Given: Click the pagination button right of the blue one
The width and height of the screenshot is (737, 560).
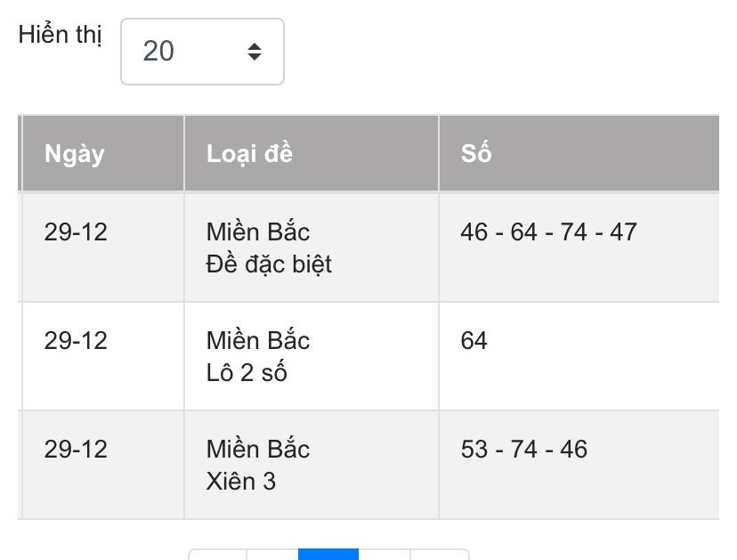Looking at the screenshot, I should [x=385, y=556].
